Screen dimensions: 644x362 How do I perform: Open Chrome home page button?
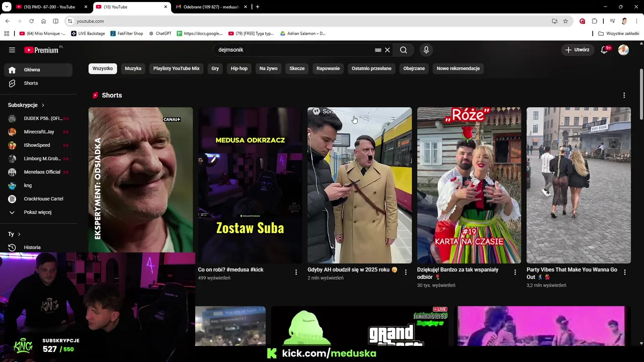[x=43, y=21]
